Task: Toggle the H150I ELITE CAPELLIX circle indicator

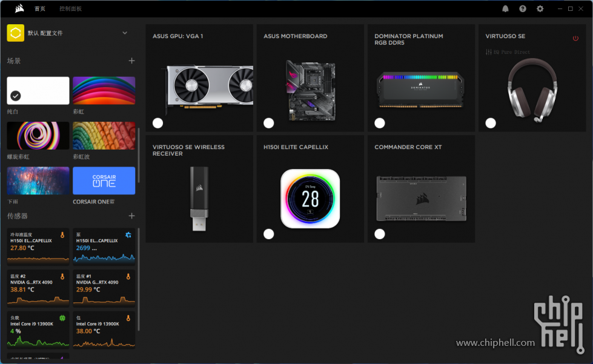Action: (x=268, y=234)
